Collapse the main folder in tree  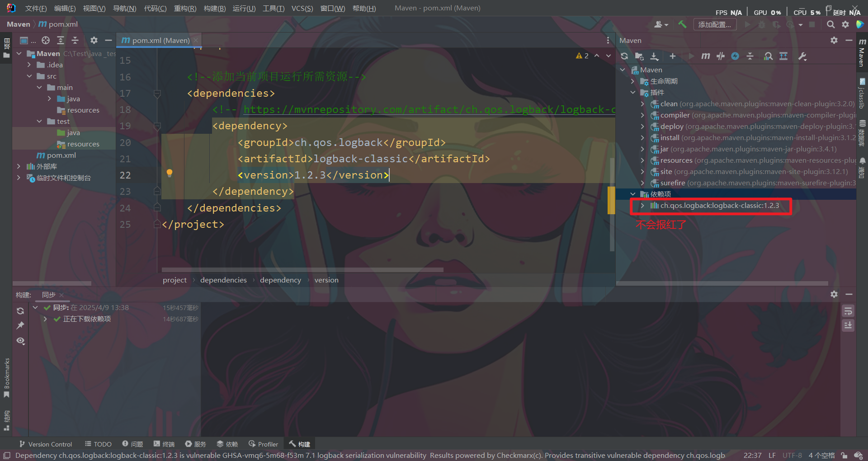39,87
